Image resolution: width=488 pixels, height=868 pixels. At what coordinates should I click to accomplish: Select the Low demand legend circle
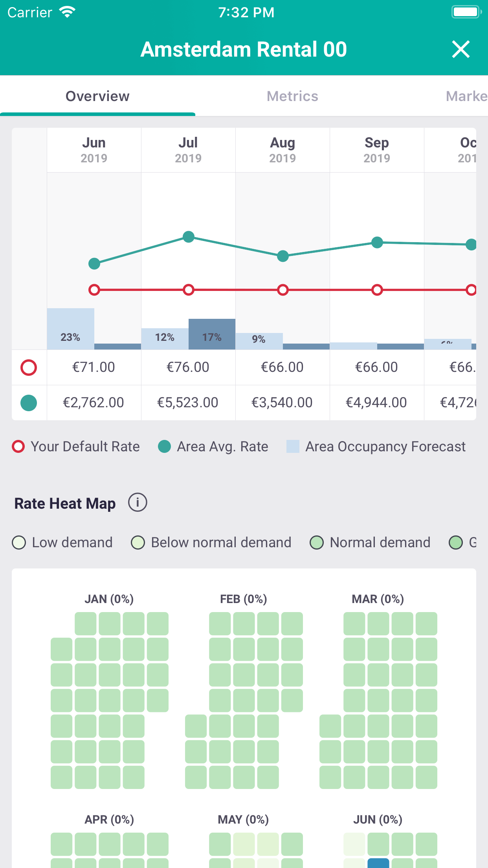[19, 542]
